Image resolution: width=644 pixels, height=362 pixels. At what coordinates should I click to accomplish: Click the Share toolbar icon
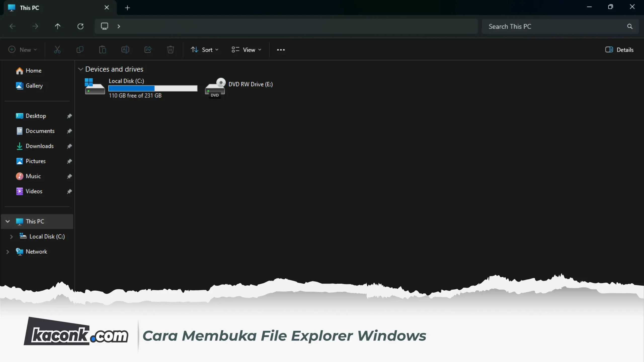point(148,50)
